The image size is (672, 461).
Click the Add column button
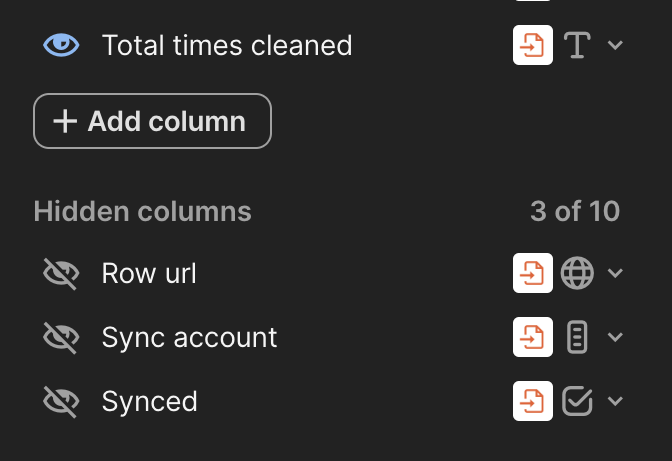tap(152, 121)
